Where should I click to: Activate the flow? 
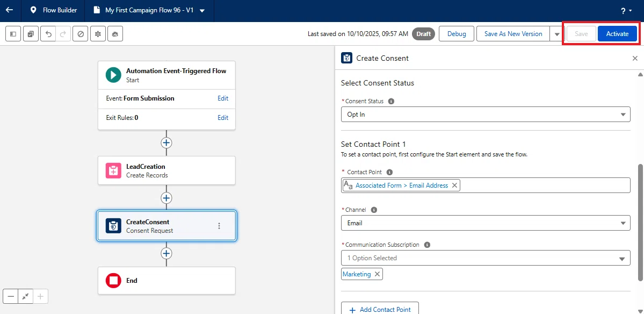tap(617, 34)
